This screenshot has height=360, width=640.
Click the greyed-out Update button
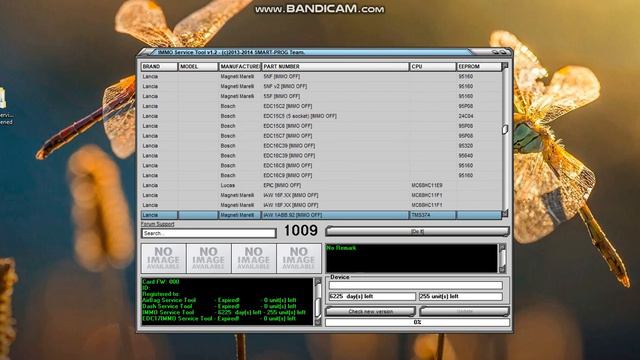pyautogui.click(x=464, y=311)
